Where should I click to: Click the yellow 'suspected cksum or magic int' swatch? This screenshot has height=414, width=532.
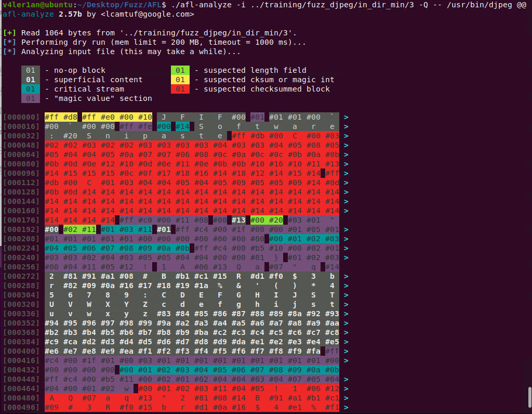(180, 80)
